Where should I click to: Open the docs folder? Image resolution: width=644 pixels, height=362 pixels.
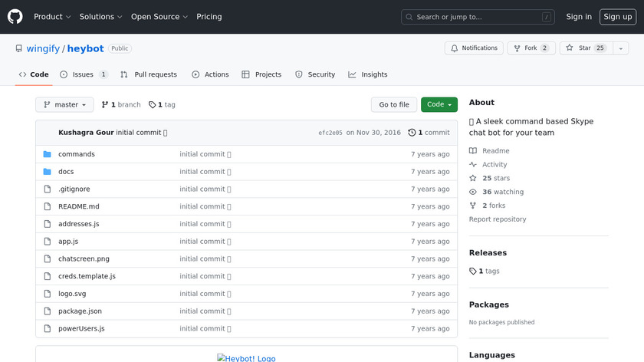pos(66,172)
